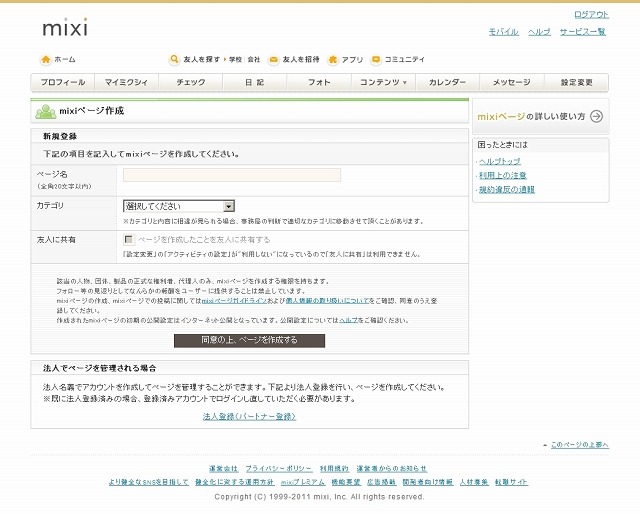Go to the メッセージ tab

click(x=512, y=82)
